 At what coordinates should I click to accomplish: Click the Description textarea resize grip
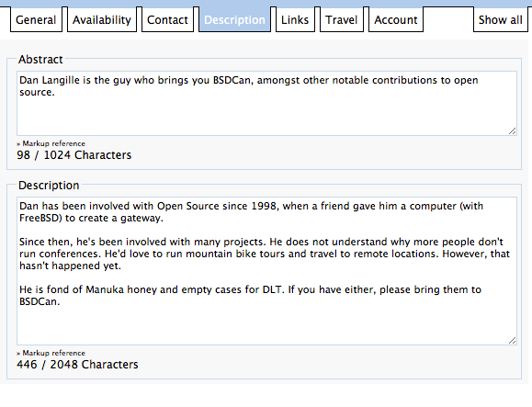click(513, 341)
